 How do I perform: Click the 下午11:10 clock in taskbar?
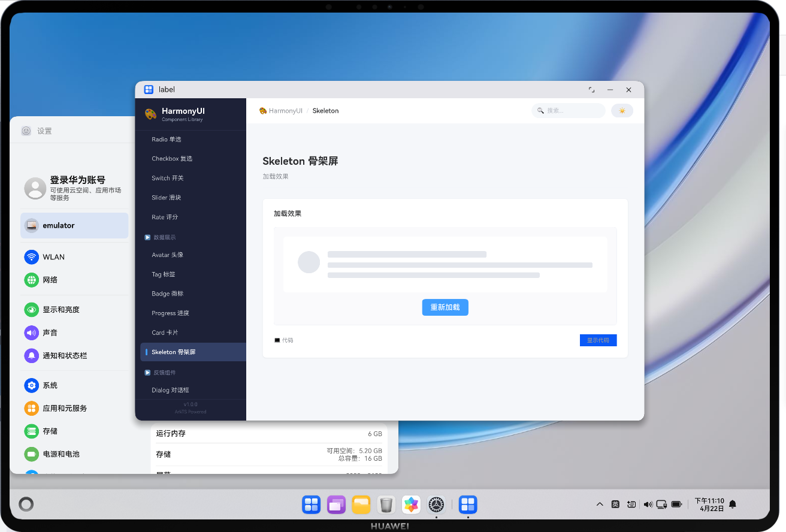[709, 501]
